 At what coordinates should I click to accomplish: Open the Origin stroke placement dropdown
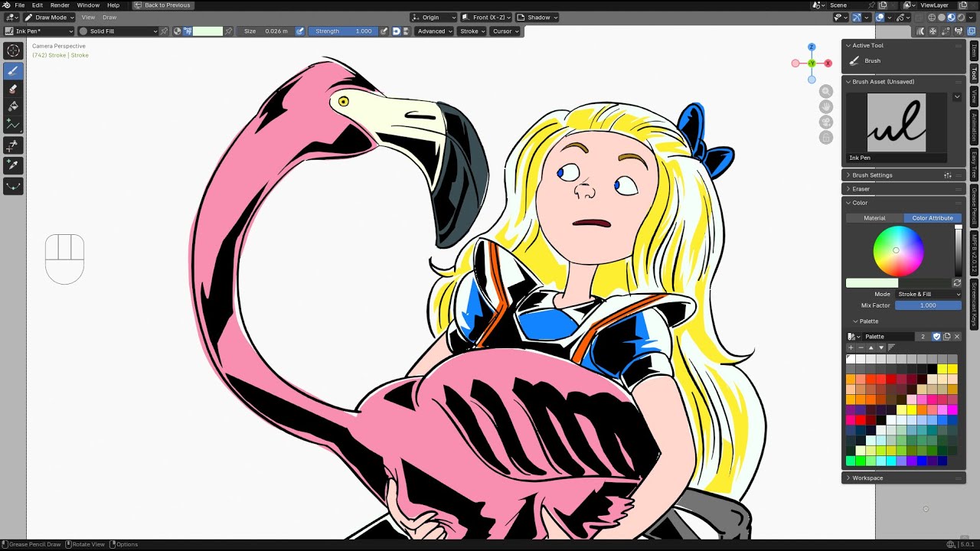tap(434, 18)
